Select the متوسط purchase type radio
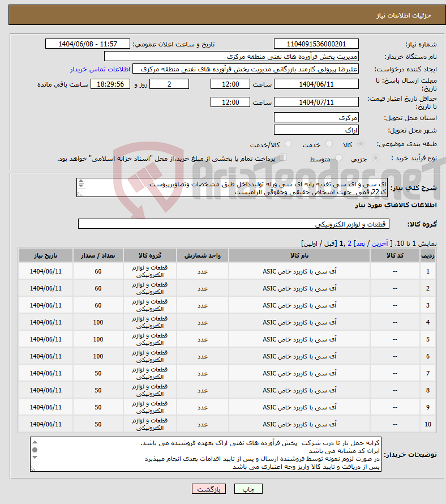 point(338,158)
